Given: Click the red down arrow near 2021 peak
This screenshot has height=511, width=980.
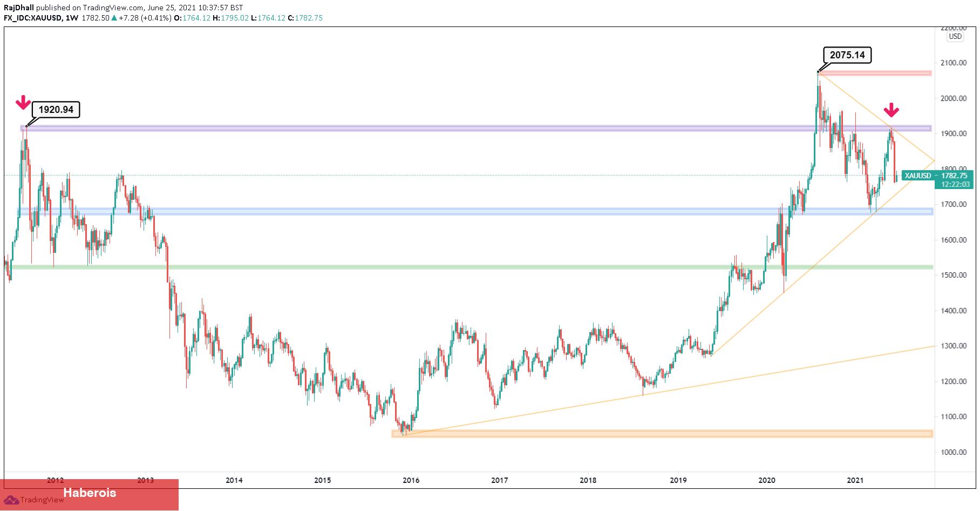Looking at the screenshot, I should [891, 110].
